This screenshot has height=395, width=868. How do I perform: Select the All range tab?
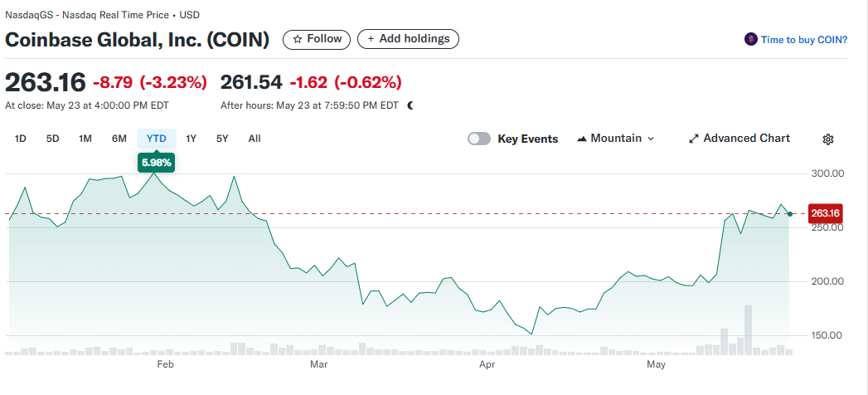(255, 139)
